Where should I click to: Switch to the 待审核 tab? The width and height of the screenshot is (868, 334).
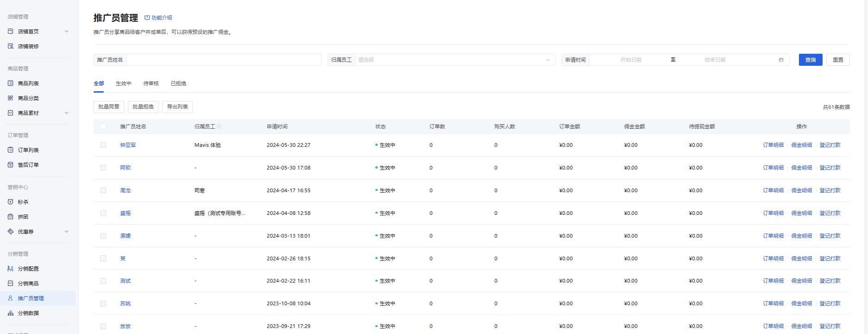[x=151, y=83]
